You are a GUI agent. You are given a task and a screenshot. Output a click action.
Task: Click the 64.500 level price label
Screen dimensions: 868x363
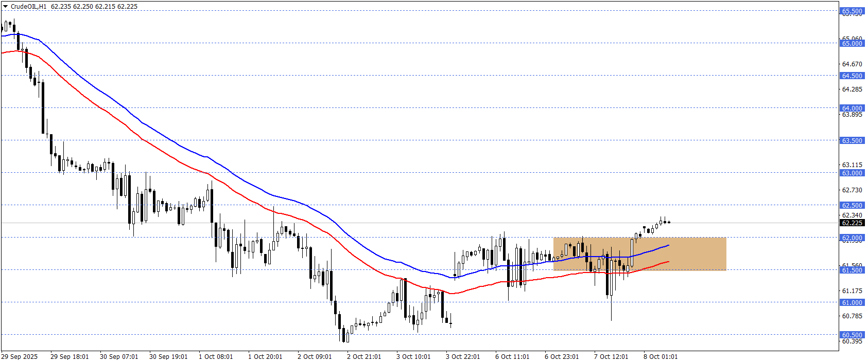click(x=852, y=76)
